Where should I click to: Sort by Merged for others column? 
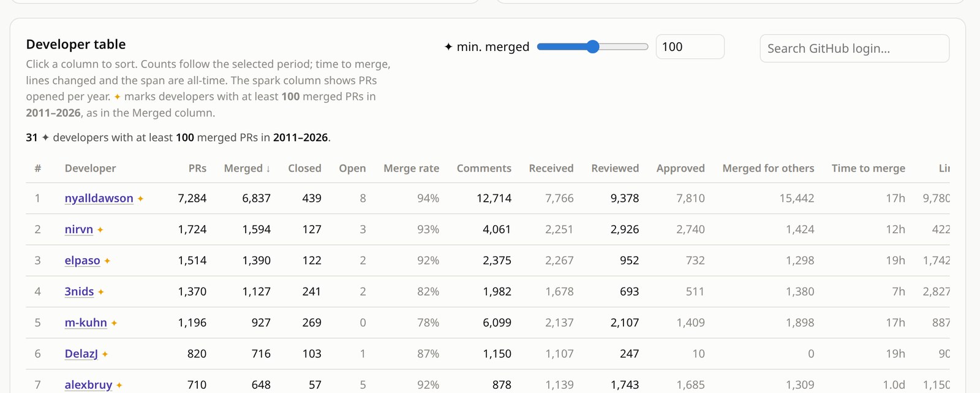[768, 168]
